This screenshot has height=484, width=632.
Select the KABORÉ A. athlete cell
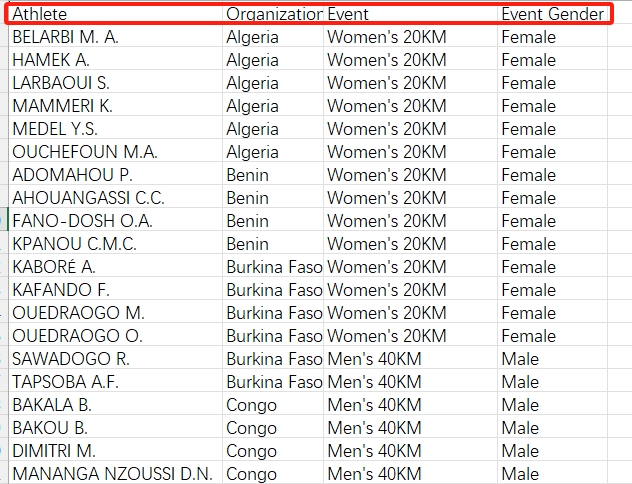point(115,267)
